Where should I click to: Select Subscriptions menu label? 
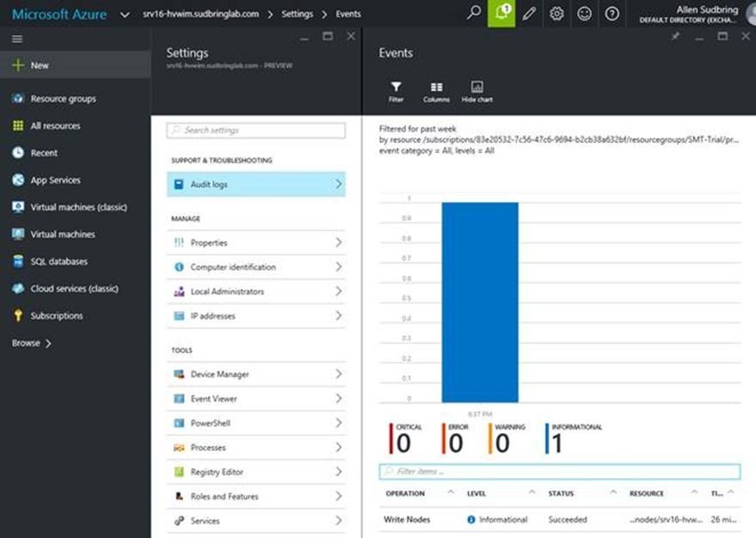[x=57, y=316]
